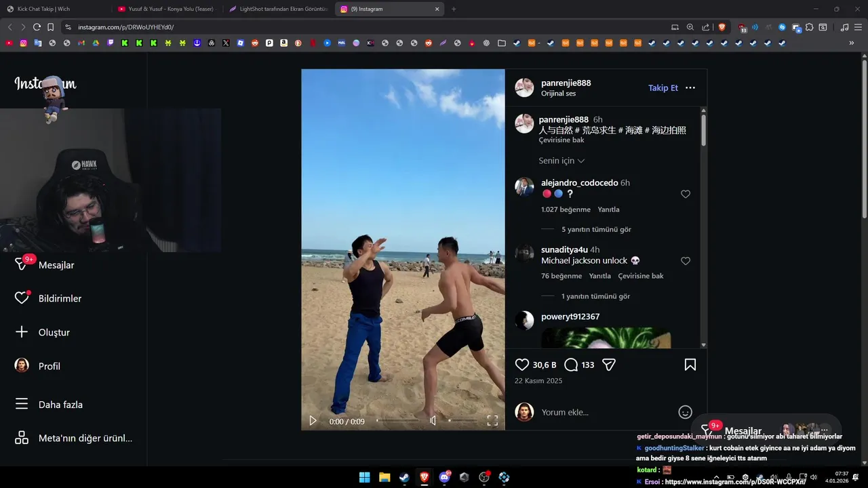Reply to alejandro_codocedo via Yanıtla
The image size is (868, 488).
pos(608,209)
